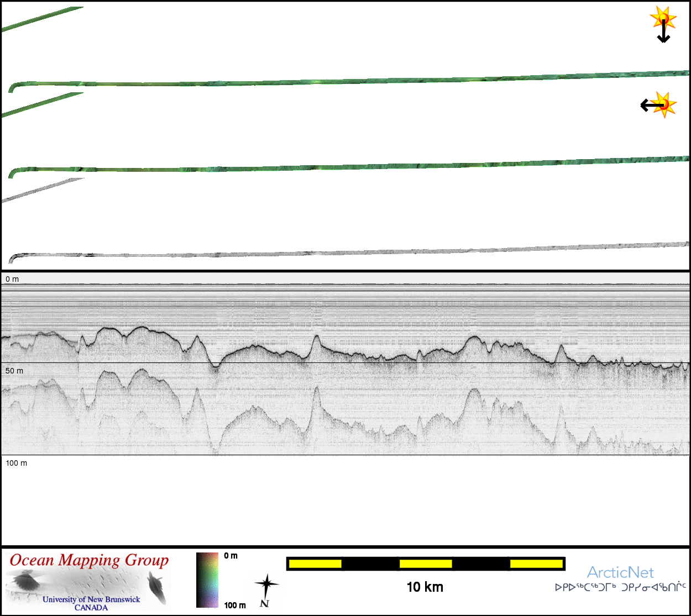Click the 100 m depth label below profile
Screen dimensions: 691x616
click(x=16, y=463)
